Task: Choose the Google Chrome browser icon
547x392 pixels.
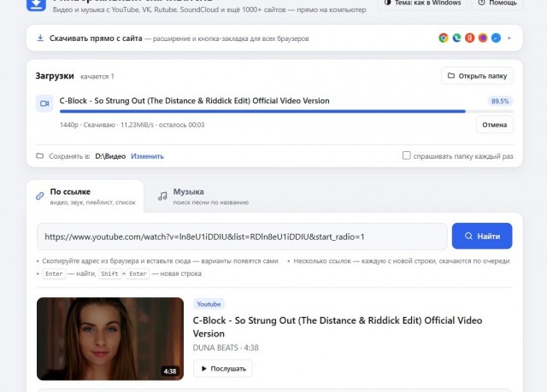Action: click(x=444, y=38)
